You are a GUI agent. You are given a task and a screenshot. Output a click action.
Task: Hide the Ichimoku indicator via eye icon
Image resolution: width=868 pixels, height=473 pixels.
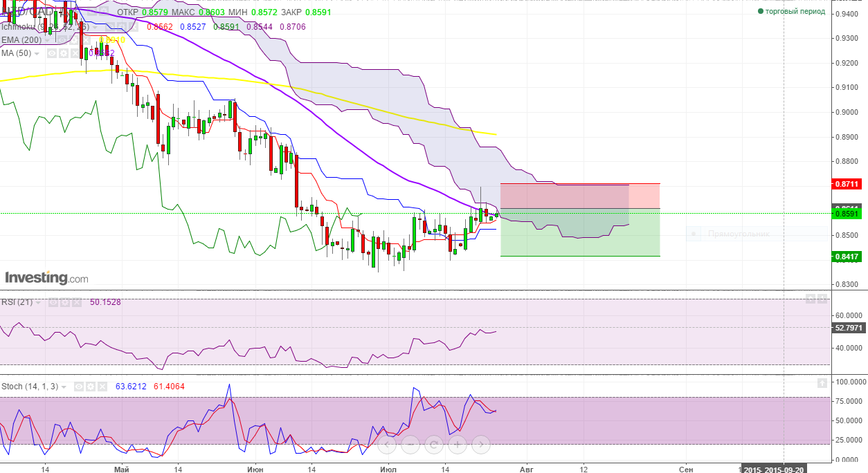pos(111,27)
